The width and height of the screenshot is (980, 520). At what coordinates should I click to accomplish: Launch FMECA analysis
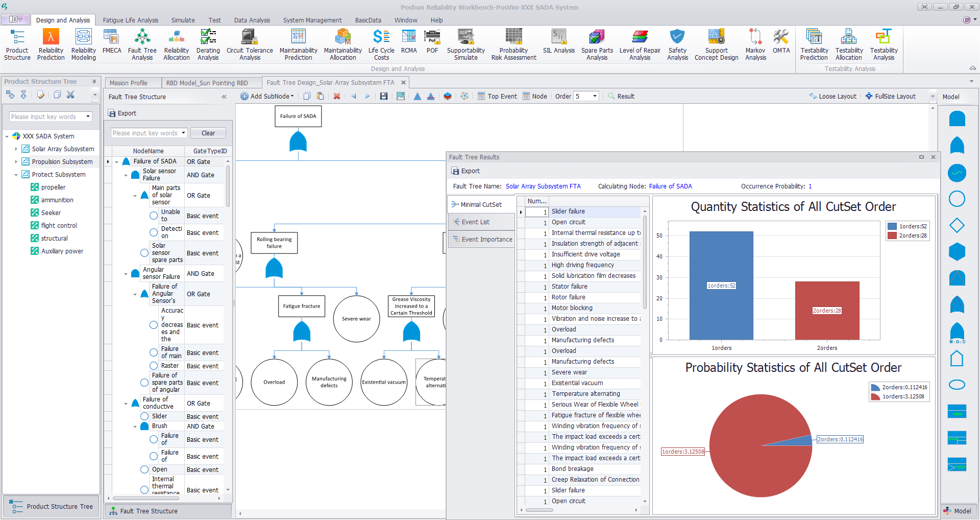(112, 42)
